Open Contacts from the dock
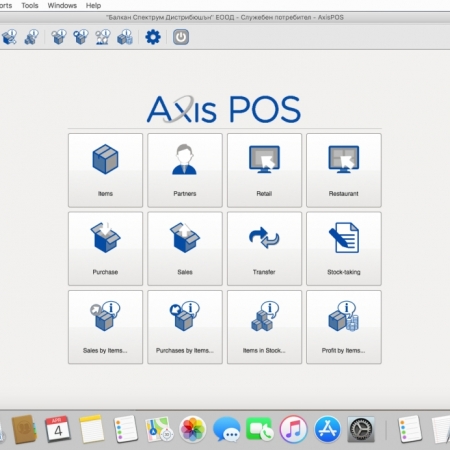Viewport: 450px width, 450px height. [24, 429]
